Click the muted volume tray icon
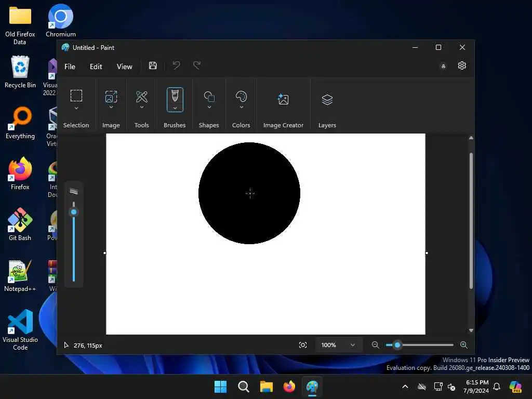 [451, 387]
